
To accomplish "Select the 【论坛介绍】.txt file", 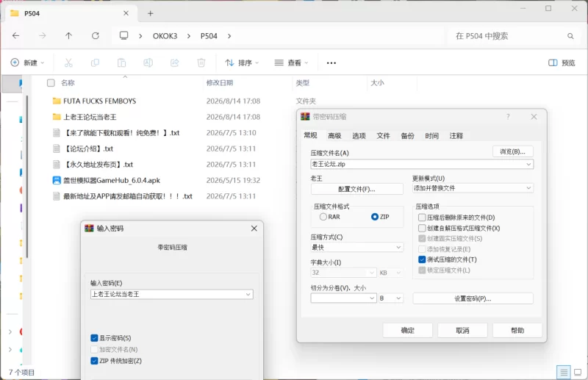I will click(83, 148).
